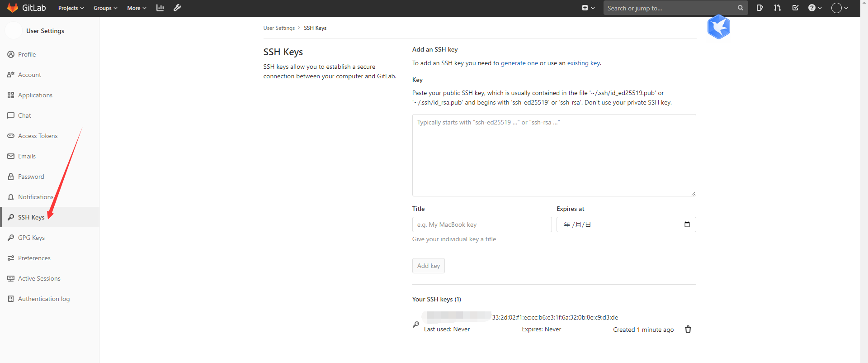Open Authentication log page
Image resolution: width=868 pixels, height=363 pixels.
pyautogui.click(x=49, y=299)
